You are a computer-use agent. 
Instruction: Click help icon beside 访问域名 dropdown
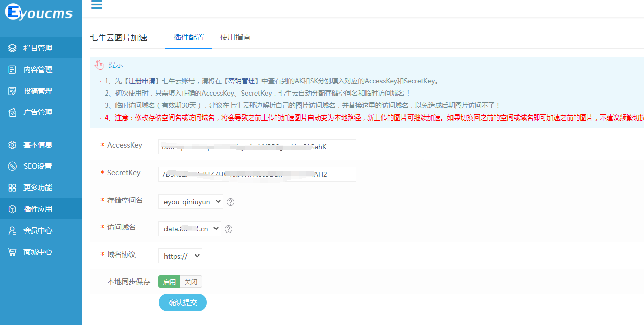pyautogui.click(x=228, y=229)
